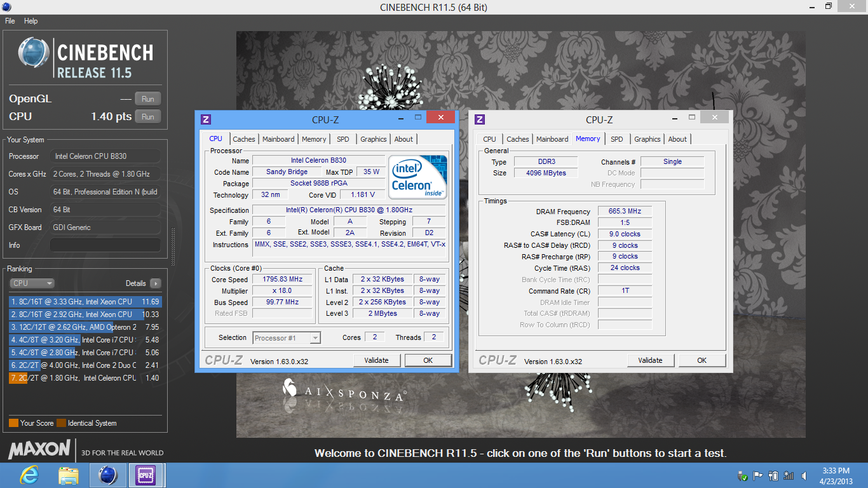Switch to Mainboard tab in left CPU-Z window
The width and height of the screenshot is (868, 488).
[278, 139]
